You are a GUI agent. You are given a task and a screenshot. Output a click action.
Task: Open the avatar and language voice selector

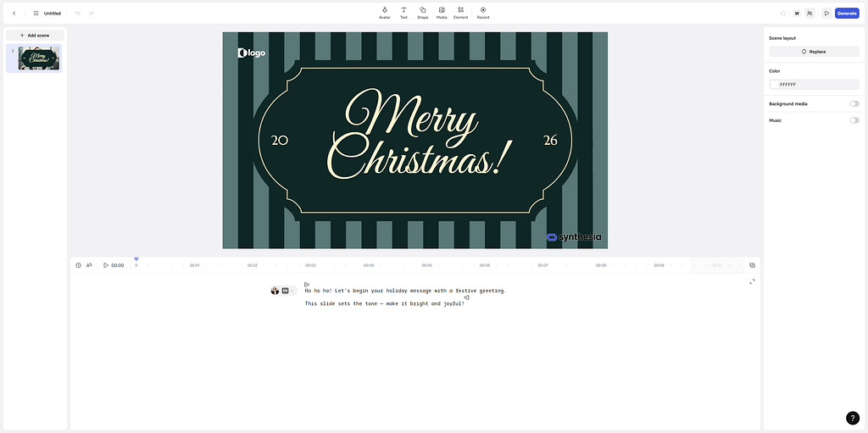283,291
